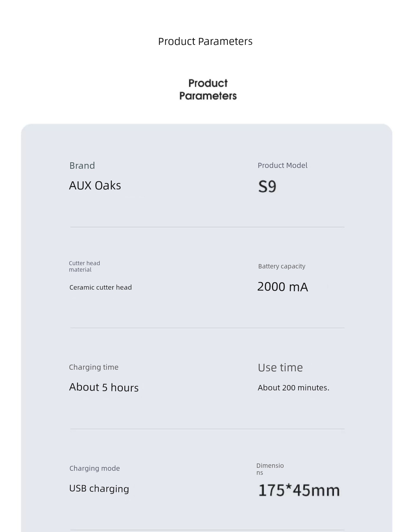Click the 'Product Model' label
The image size is (416, 532).
pyautogui.click(x=282, y=165)
